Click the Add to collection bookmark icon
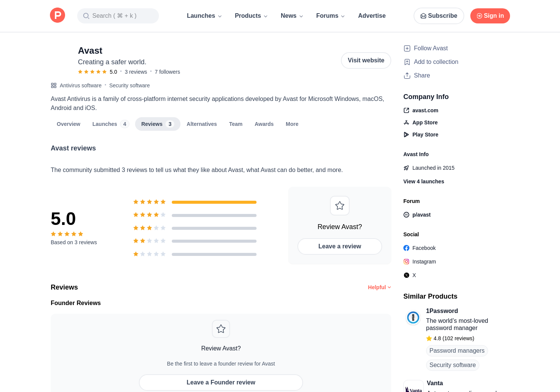This screenshot has width=560, height=392. [x=407, y=62]
